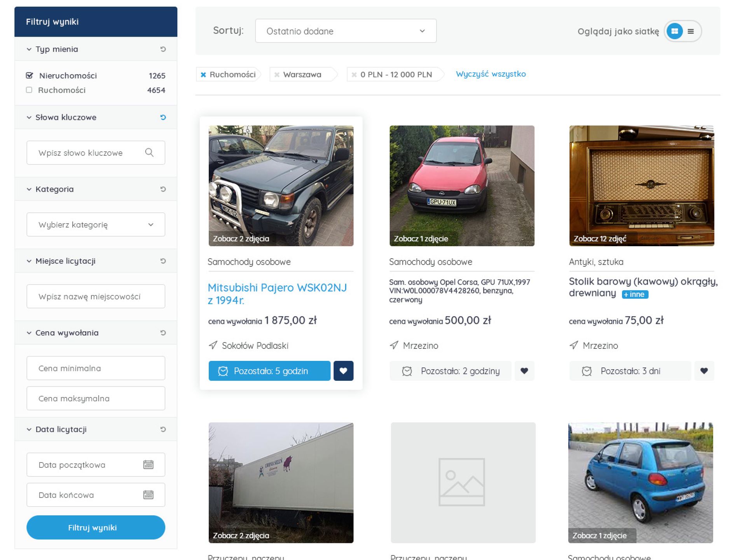Open the Mitsubishi Pajero photo thumbnail
Image resolution: width=730 pixels, height=560 pixels.
pyautogui.click(x=281, y=186)
